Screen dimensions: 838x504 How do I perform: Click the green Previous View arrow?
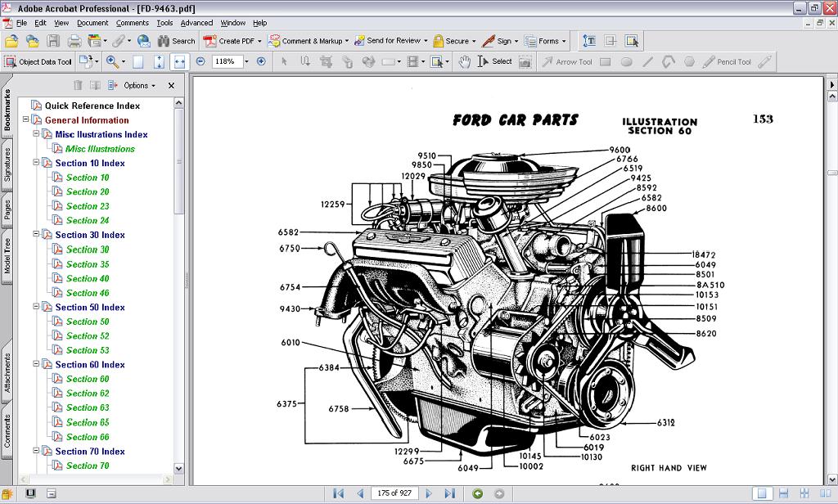pos(478,493)
